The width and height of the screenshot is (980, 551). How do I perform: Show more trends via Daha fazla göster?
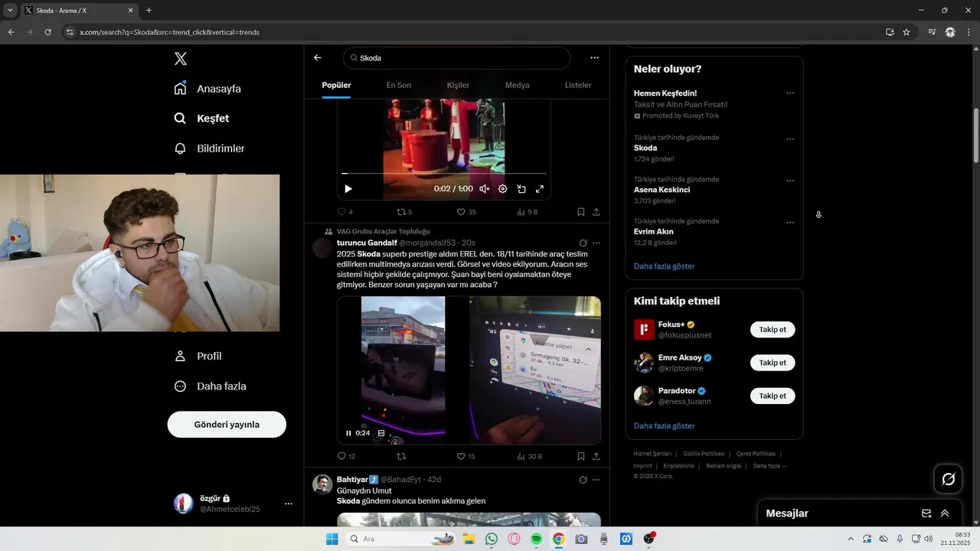point(664,266)
